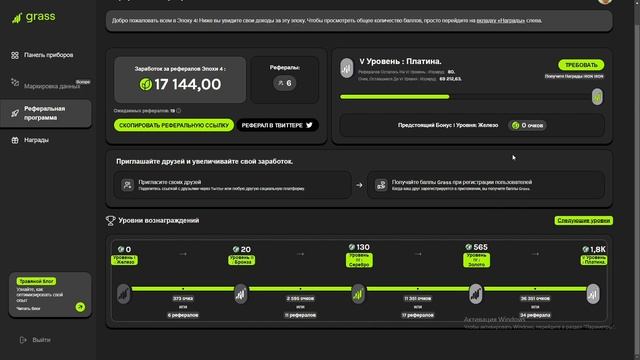The width and height of the screenshot is (640, 360).
Task: Click the Бронза level label
Action: [x=242, y=260]
